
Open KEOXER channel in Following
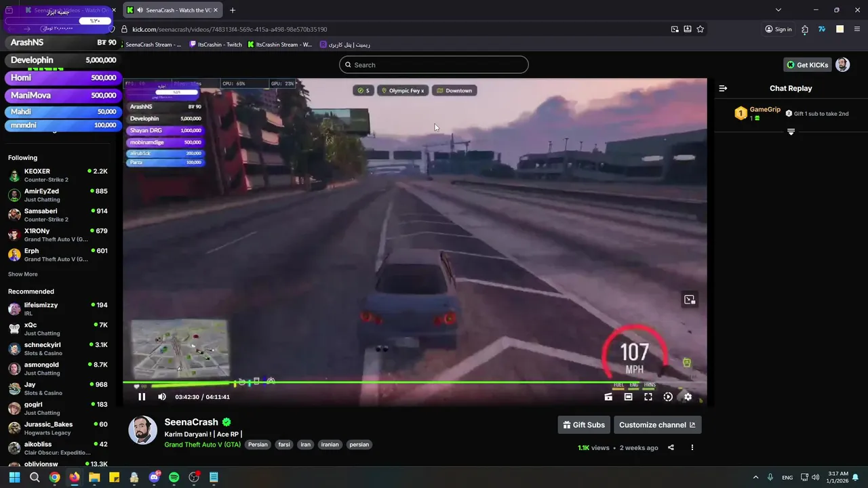(x=58, y=175)
